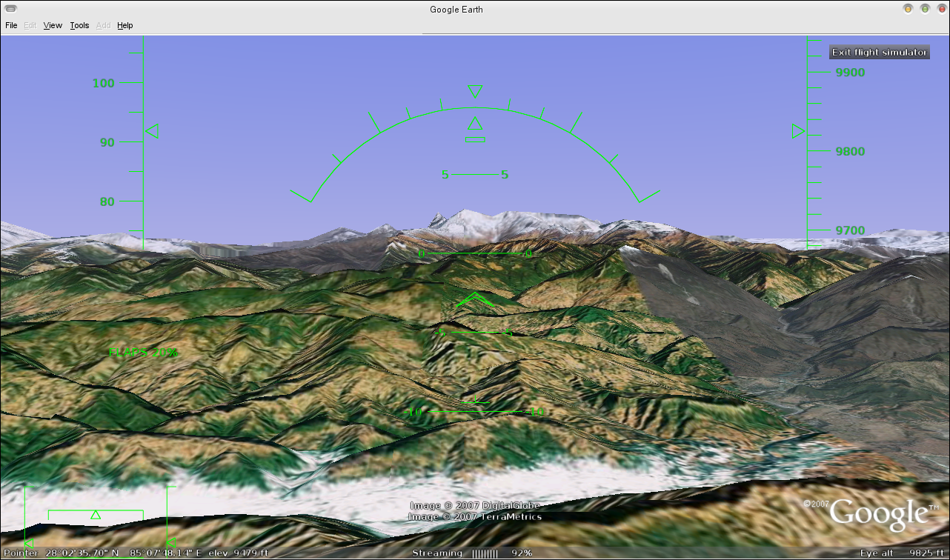950x560 pixels.
Task: Click the bank angle triangle under the arc
Action: (x=475, y=124)
